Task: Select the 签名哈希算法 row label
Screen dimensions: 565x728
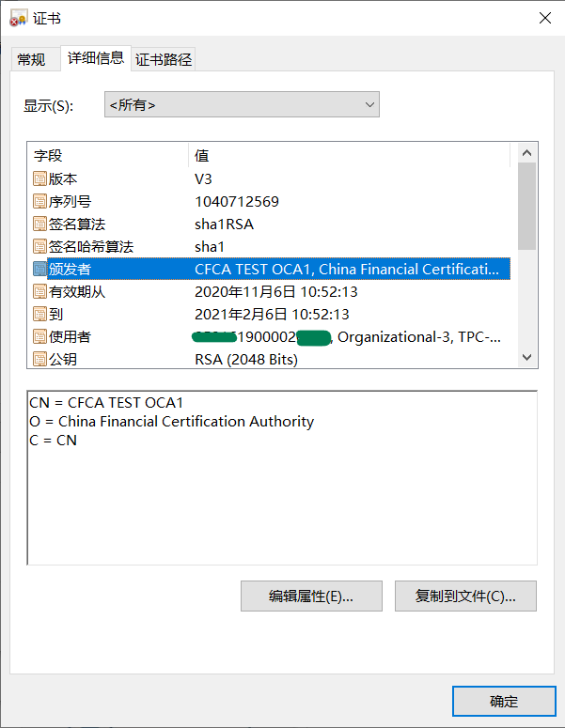Action: [91, 246]
